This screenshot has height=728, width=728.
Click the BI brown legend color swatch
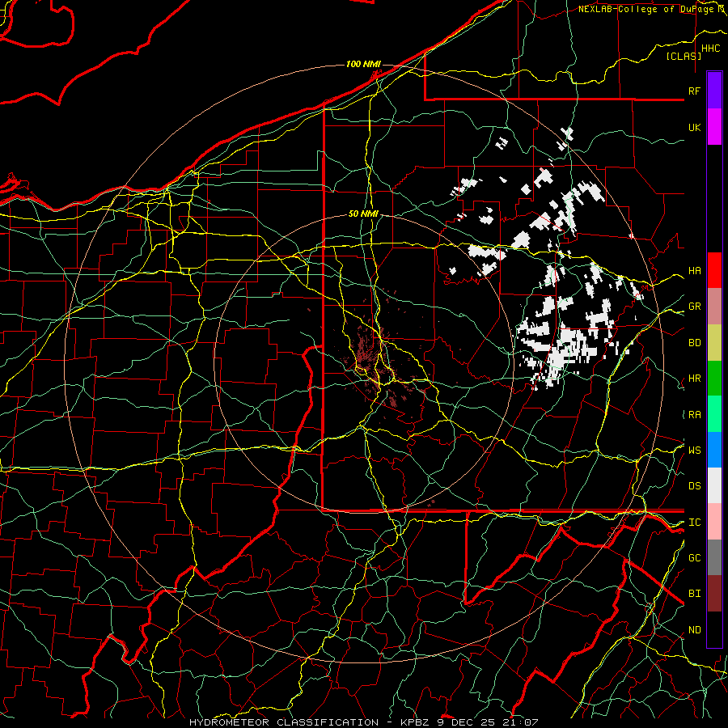(x=714, y=594)
